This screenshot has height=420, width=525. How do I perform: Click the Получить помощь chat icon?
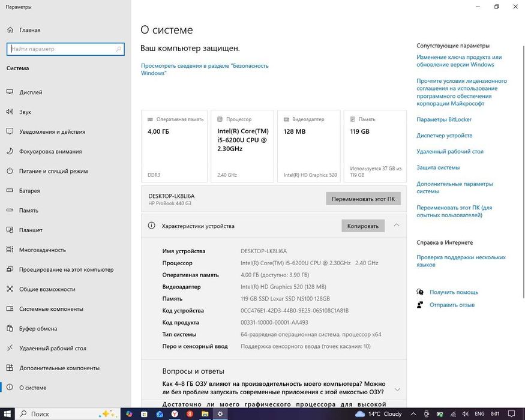[x=420, y=292]
